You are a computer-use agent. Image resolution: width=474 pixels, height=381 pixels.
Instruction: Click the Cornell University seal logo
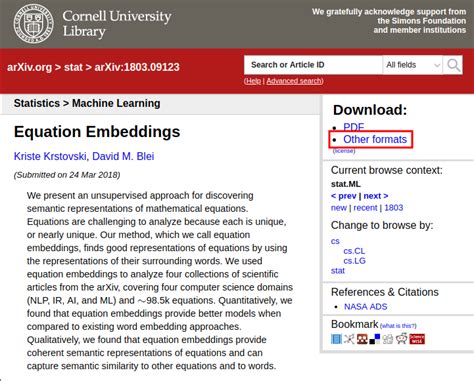coord(33,24)
